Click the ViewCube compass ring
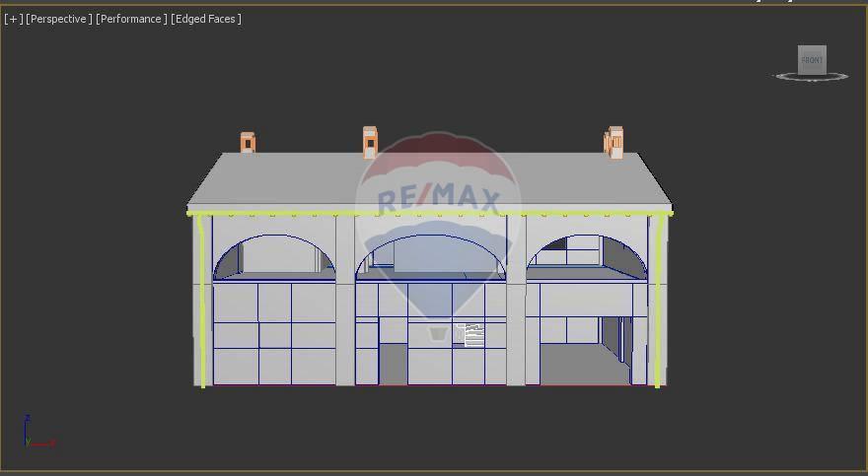Viewport: 868px width, 476px height. click(x=835, y=76)
